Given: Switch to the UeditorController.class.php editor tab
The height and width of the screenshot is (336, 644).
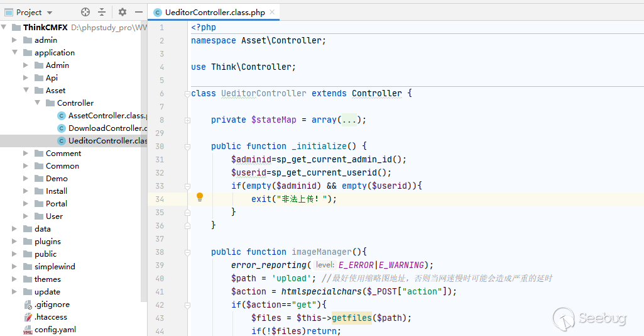Looking at the screenshot, I should (214, 12).
